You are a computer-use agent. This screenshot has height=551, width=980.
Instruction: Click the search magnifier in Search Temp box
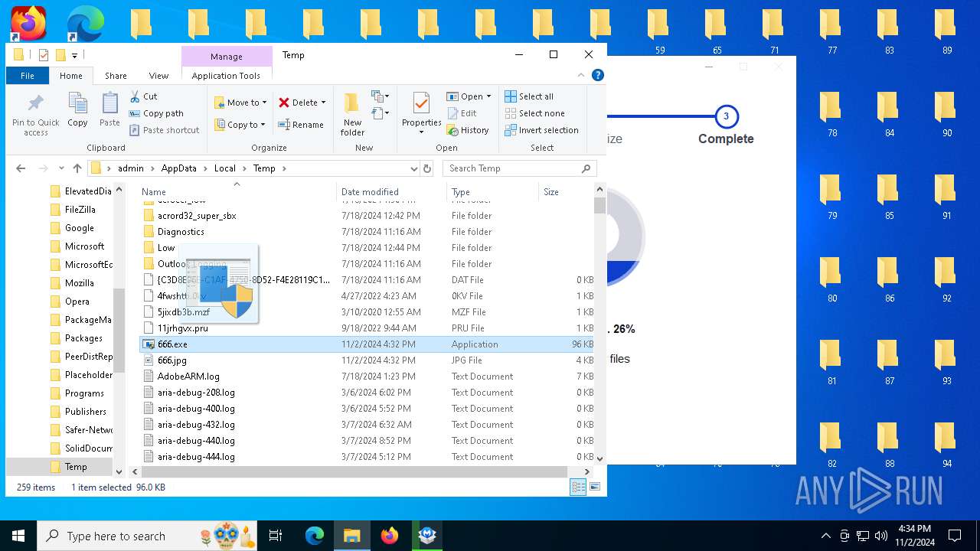[x=586, y=168]
